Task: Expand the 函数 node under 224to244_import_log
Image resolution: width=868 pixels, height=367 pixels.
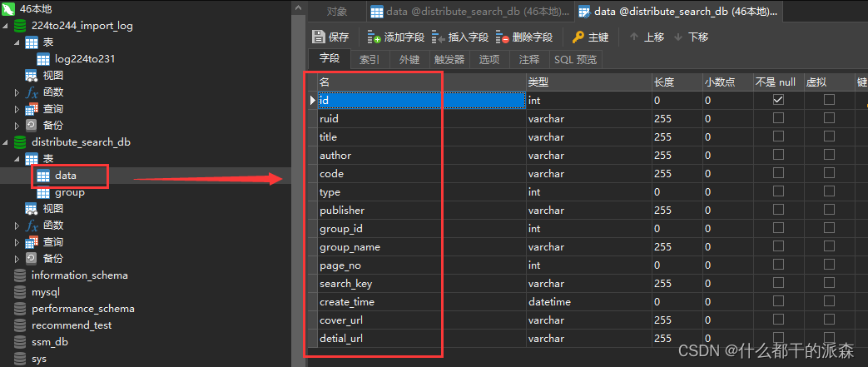Action: (x=17, y=92)
